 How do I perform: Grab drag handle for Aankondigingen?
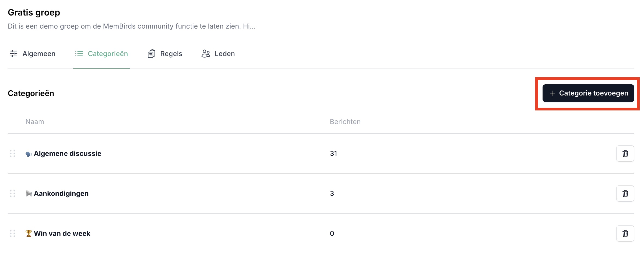pos(13,193)
